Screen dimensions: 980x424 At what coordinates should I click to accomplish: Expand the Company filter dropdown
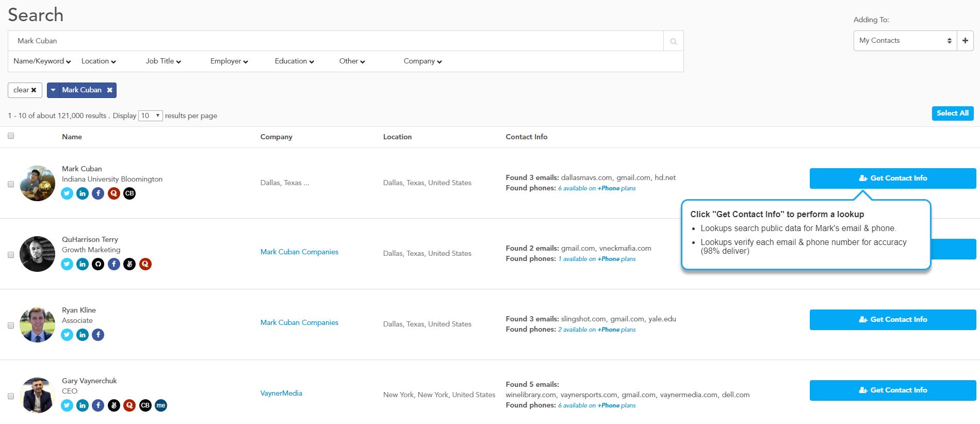pyautogui.click(x=422, y=61)
